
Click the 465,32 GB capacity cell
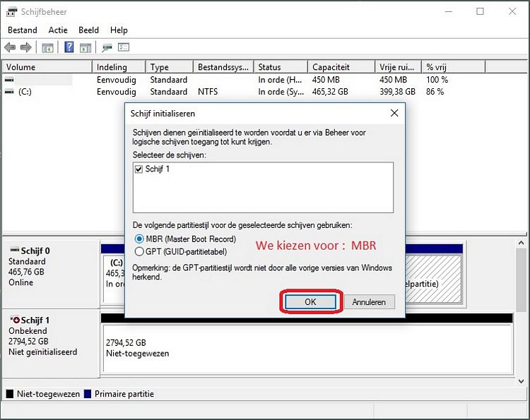coord(330,92)
